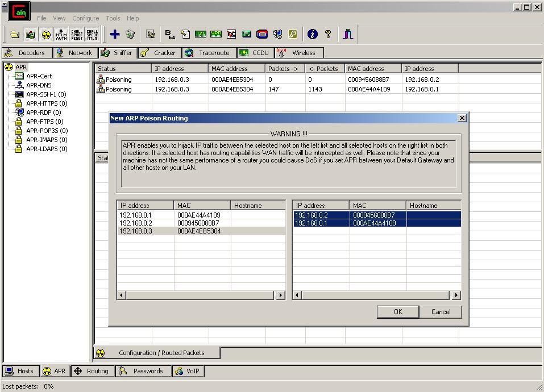Open the VNC password decoder icon
This screenshot has width=544, height=392.
[231, 34]
